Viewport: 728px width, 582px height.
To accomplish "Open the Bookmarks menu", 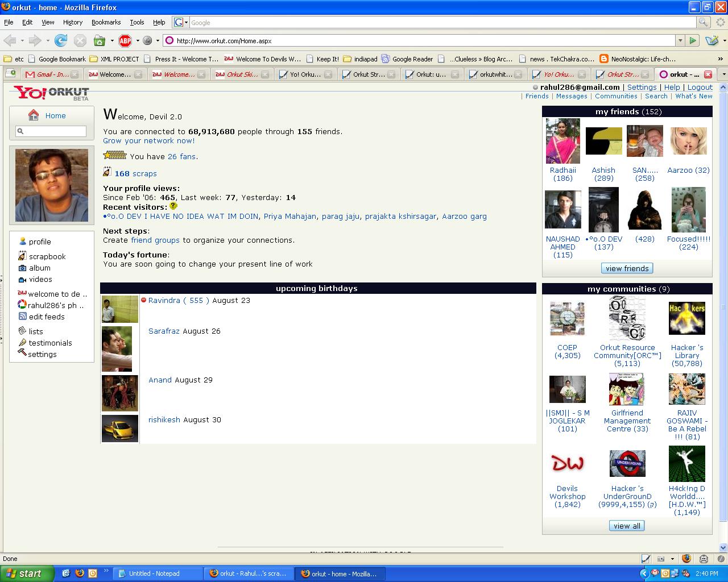I will point(106,22).
